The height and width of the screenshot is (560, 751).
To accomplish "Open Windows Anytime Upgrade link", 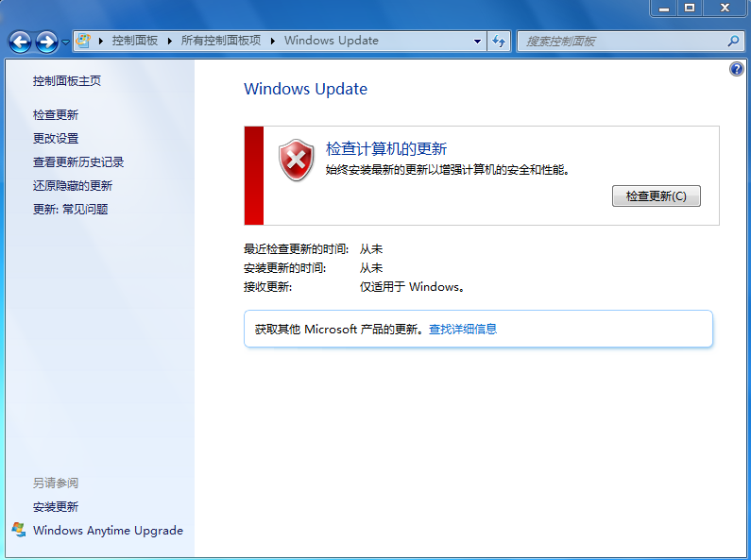I will [x=108, y=531].
